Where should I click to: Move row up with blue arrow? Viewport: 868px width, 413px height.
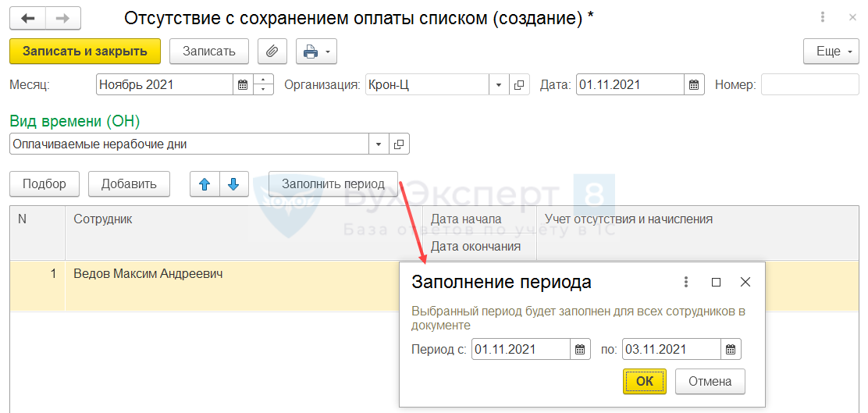[x=205, y=184]
